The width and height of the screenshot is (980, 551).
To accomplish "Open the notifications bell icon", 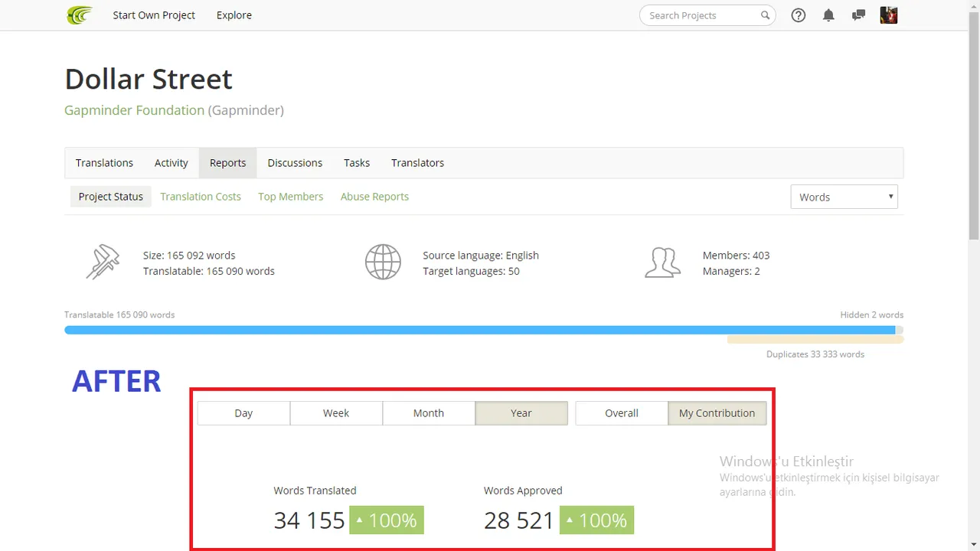I will [828, 15].
